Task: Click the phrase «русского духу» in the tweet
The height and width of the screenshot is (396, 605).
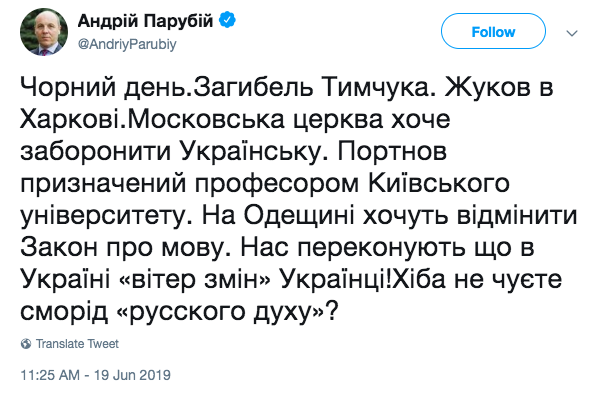Action: (x=222, y=312)
